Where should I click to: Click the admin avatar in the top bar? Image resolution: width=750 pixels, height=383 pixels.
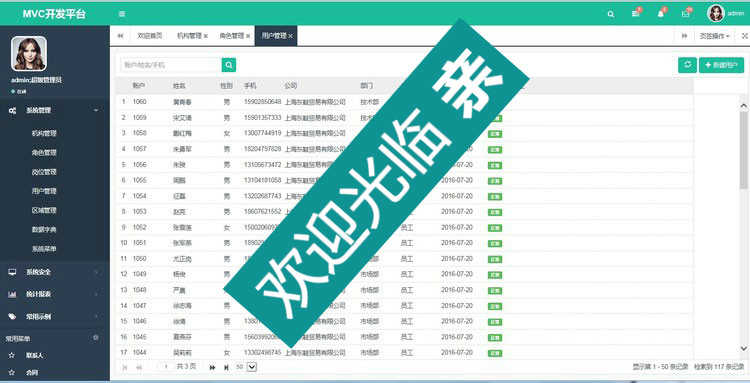click(716, 13)
